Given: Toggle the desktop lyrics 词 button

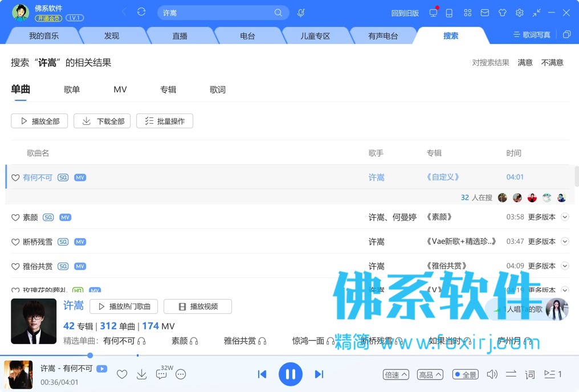Looking at the screenshot, I should [529, 375].
